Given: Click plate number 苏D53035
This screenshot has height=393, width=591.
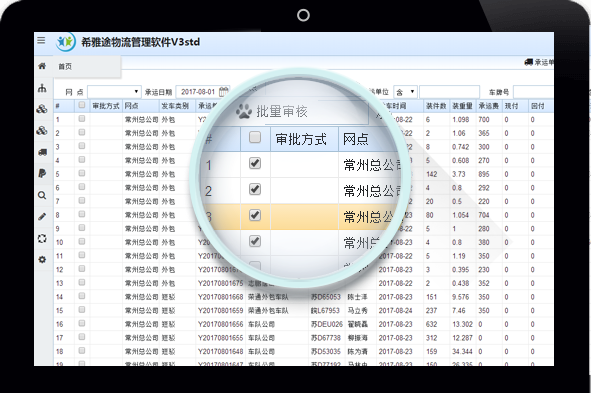Looking at the screenshot, I should (326, 351).
